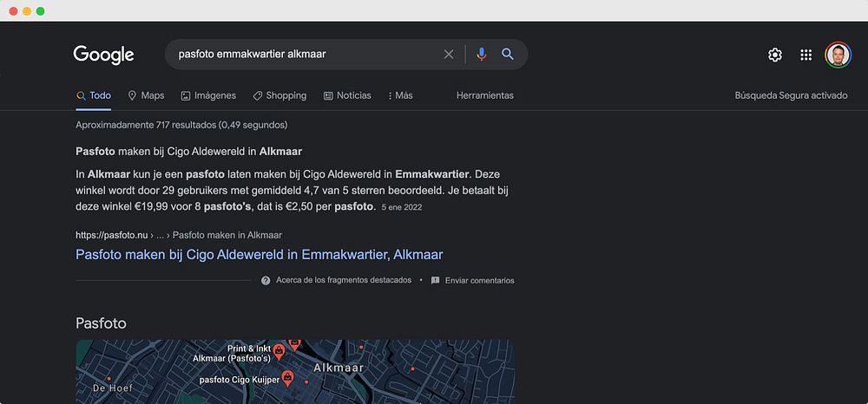
Task: Open the Noticias tab
Action: [x=348, y=95]
